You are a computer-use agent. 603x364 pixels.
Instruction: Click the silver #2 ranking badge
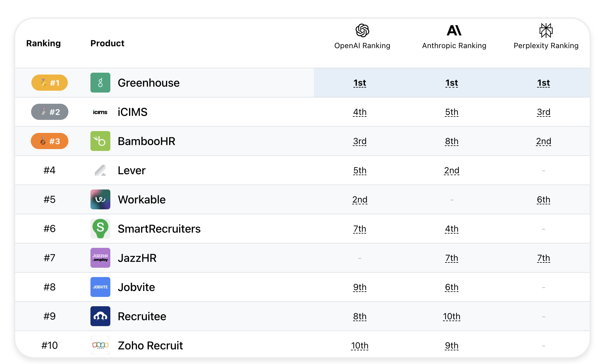49,112
